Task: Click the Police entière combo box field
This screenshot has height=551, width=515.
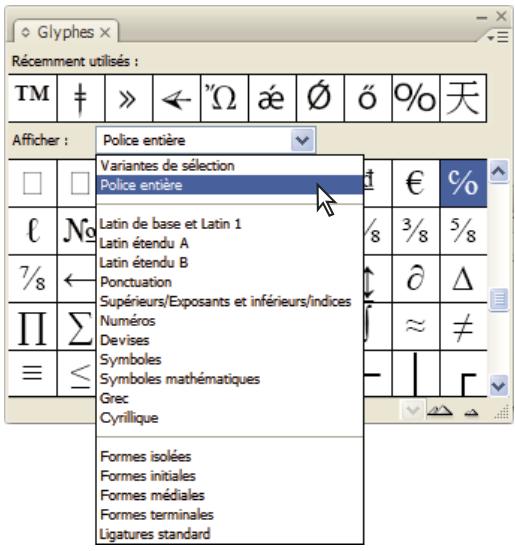Action: point(206,140)
